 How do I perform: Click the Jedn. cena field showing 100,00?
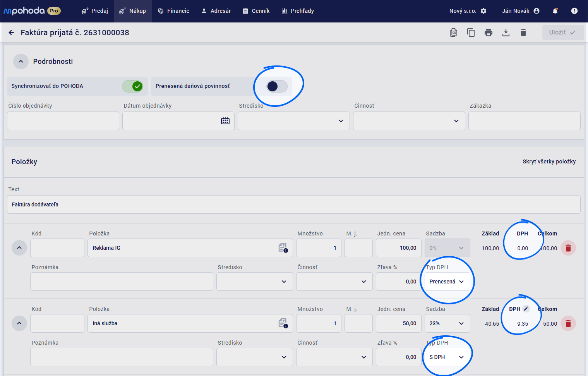point(398,248)
